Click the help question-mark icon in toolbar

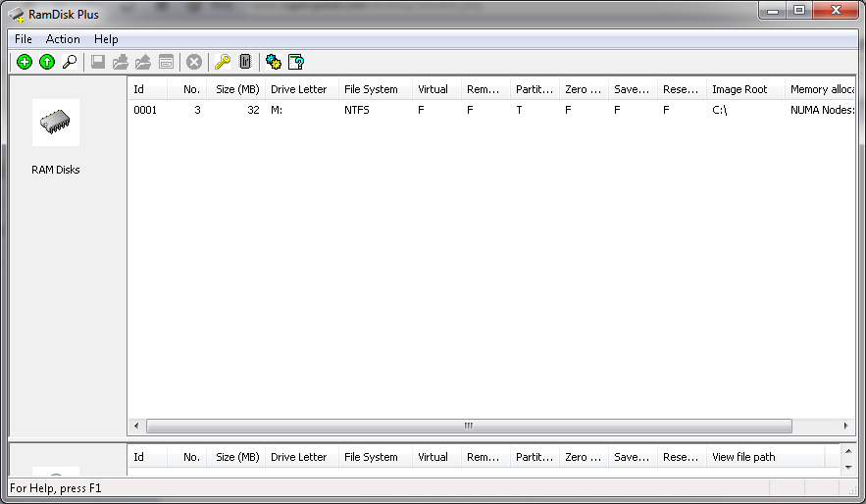[x=296, y=62]
